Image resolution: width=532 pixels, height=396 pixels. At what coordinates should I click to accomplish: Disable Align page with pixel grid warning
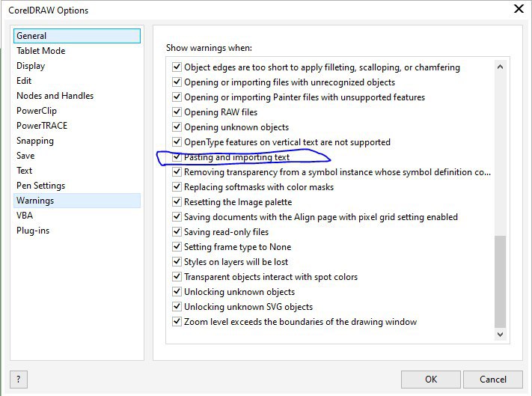coord(177,216)
